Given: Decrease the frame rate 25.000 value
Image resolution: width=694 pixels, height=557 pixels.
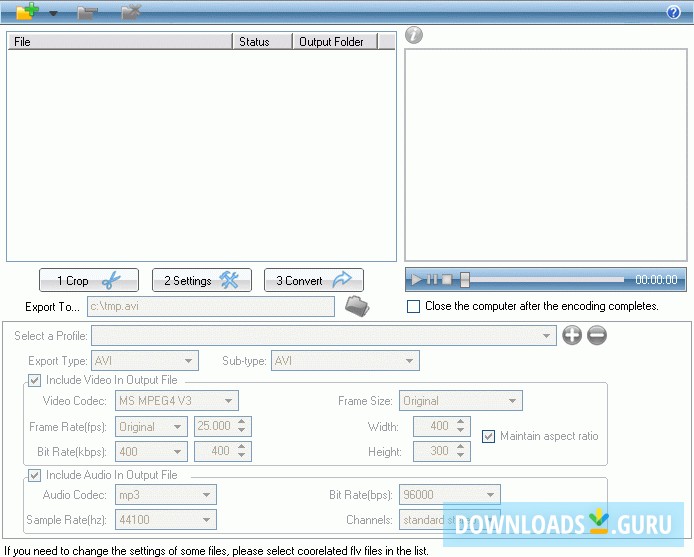Looking at the screenshot, I should (241, 430).
